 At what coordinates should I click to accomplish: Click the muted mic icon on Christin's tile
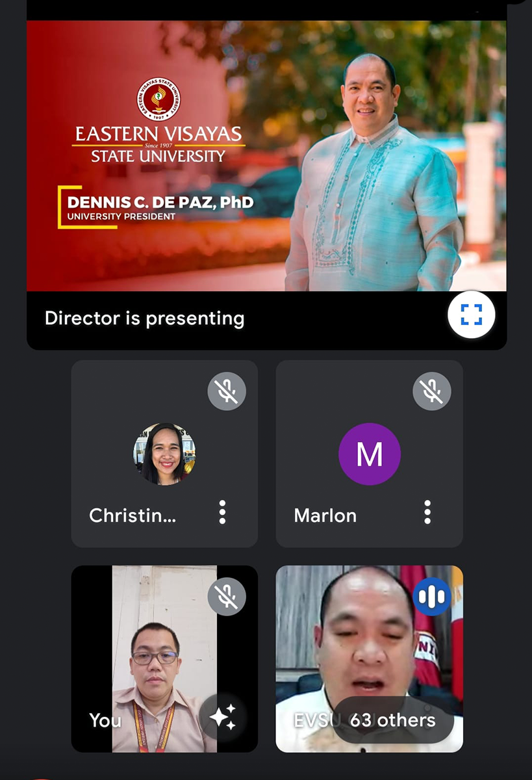pos(227,391)
